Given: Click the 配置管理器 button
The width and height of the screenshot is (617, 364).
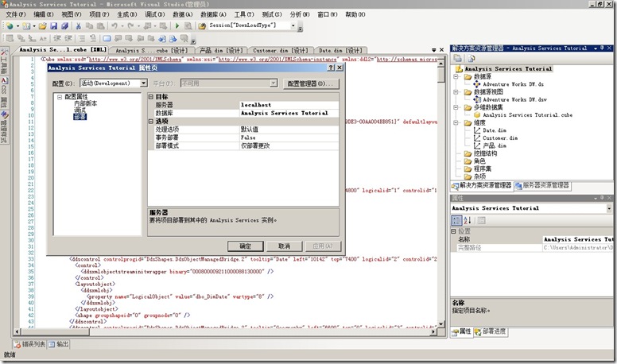Looking at the screenshot, I should coord(310,83).
